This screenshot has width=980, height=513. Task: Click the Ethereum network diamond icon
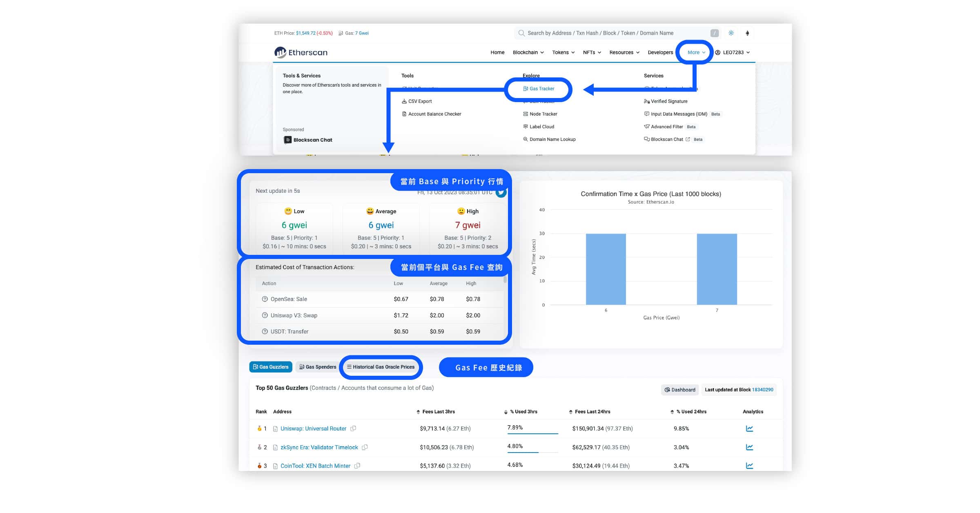[747, 33]
